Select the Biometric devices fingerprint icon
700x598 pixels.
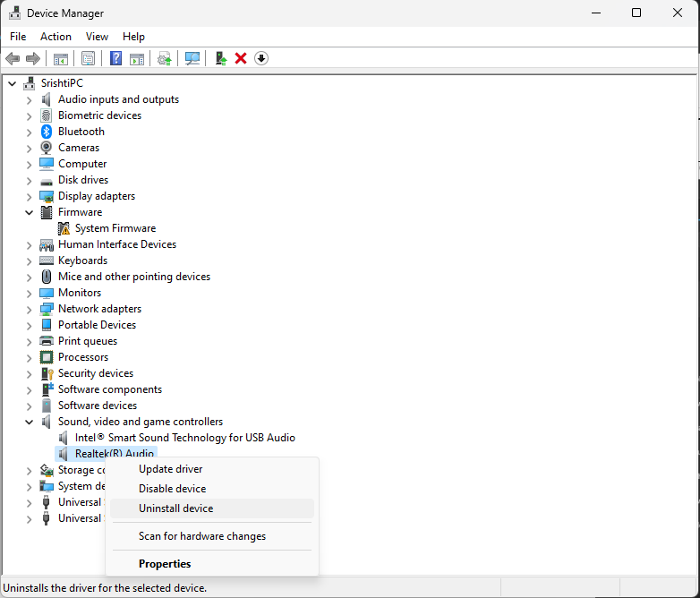(46, 115)
